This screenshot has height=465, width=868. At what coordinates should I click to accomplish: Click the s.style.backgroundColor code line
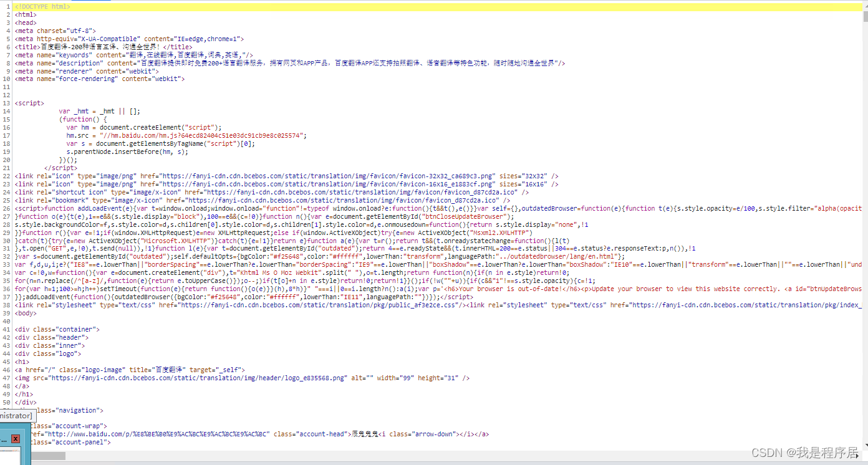[302, 225]
